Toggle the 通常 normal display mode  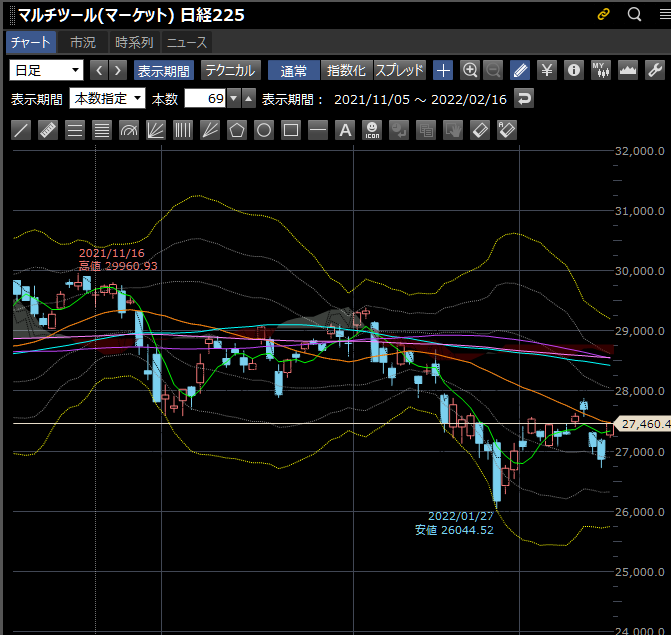[294, 70]
